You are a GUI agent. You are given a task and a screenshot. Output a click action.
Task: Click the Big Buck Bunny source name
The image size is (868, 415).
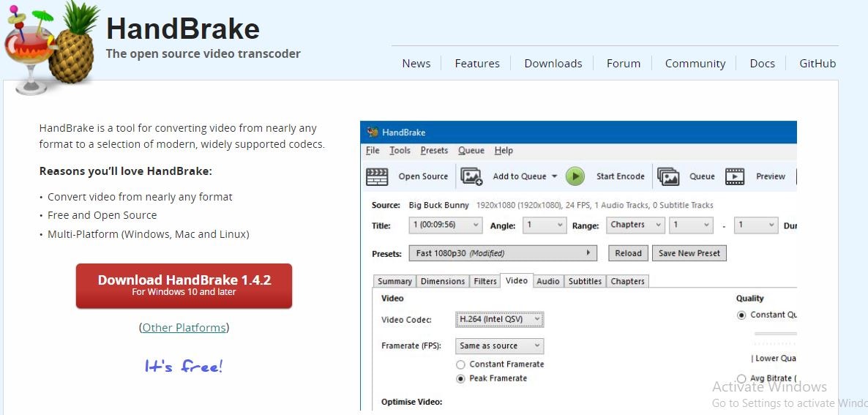(439, 205)
